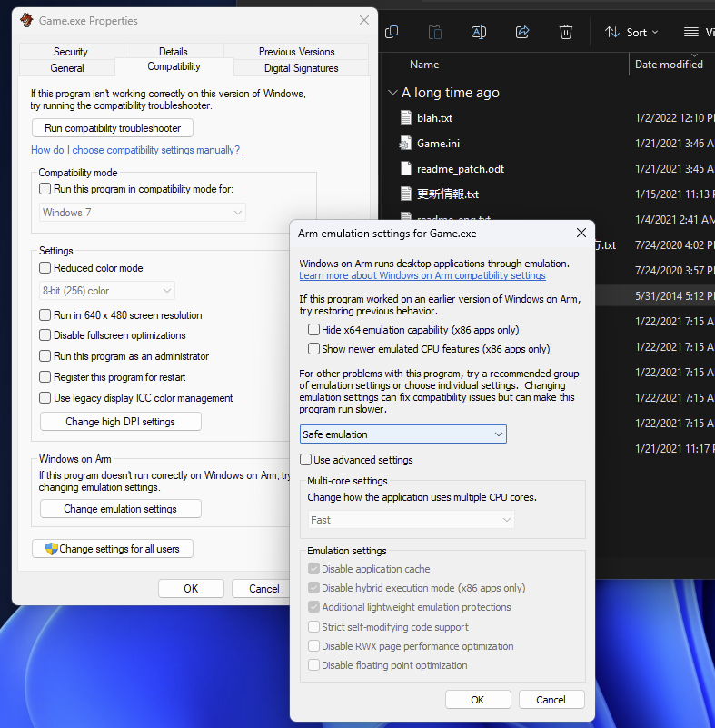This screenshot has width=715, height=728.
Task: Click the 5/31/2014 5:12 date in selected row
Action: pos(675,295)
